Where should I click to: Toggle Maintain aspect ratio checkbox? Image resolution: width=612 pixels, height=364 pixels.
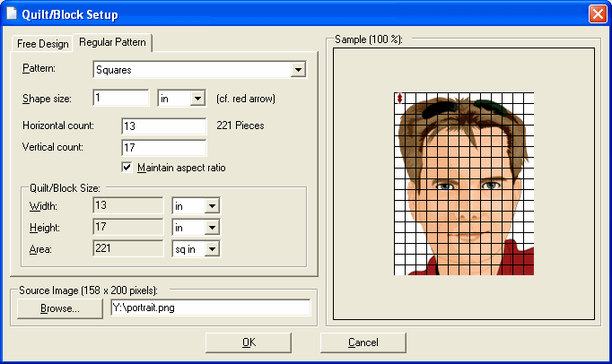coord(127,168)
